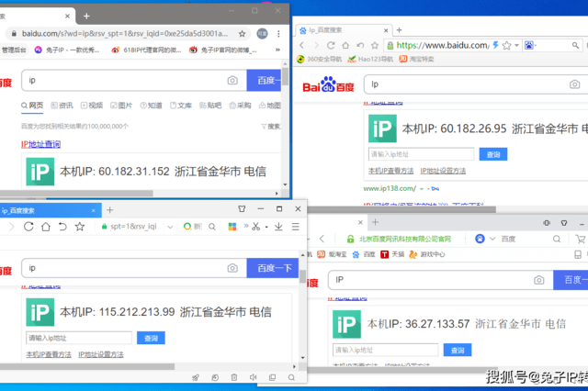Click back arrow in top-right browser
This screenshot has width=588, height=391.
pos(302,45)
